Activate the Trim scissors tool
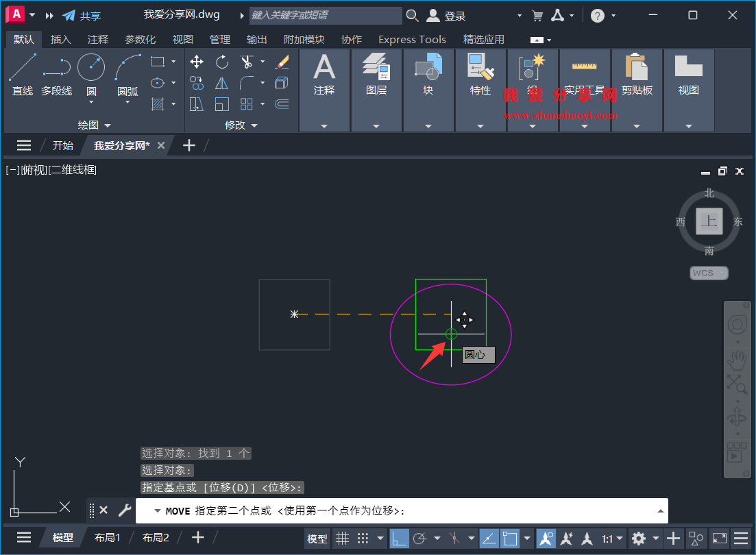This screenshot has width=756, height=555. coord(246,62)
